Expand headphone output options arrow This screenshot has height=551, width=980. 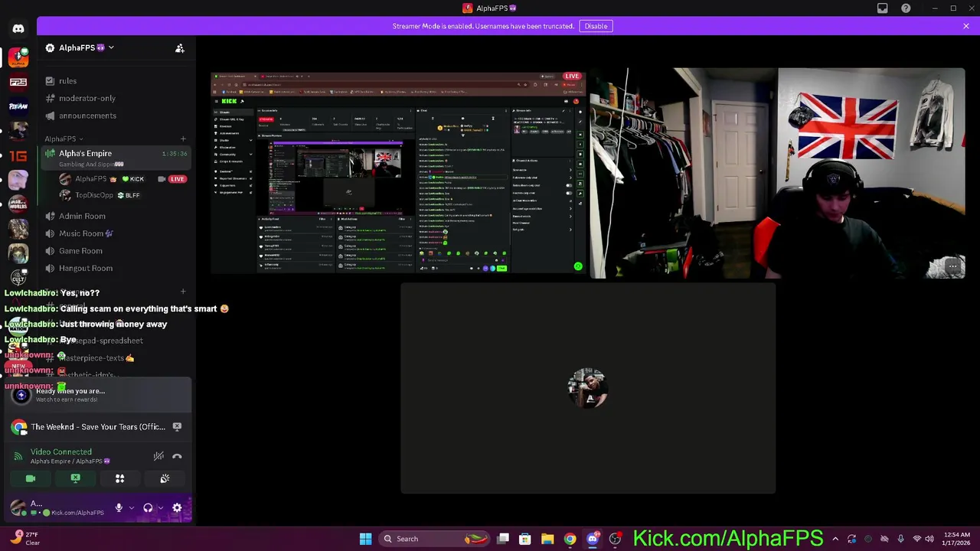pyautogui.click(x=160, y=508)
